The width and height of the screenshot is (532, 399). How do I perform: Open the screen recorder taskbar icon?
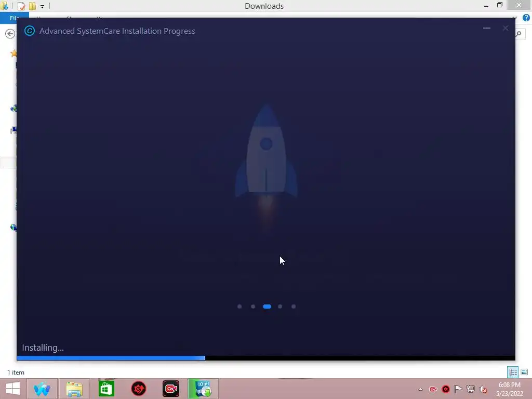[x=170, y=389]
